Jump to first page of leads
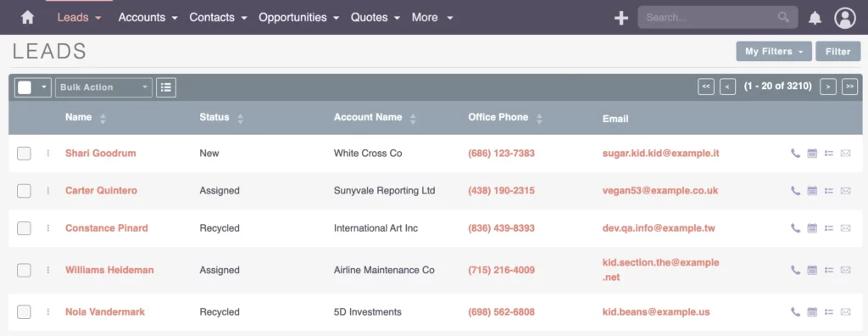This screenshot has height=336, width=868. 706,87
